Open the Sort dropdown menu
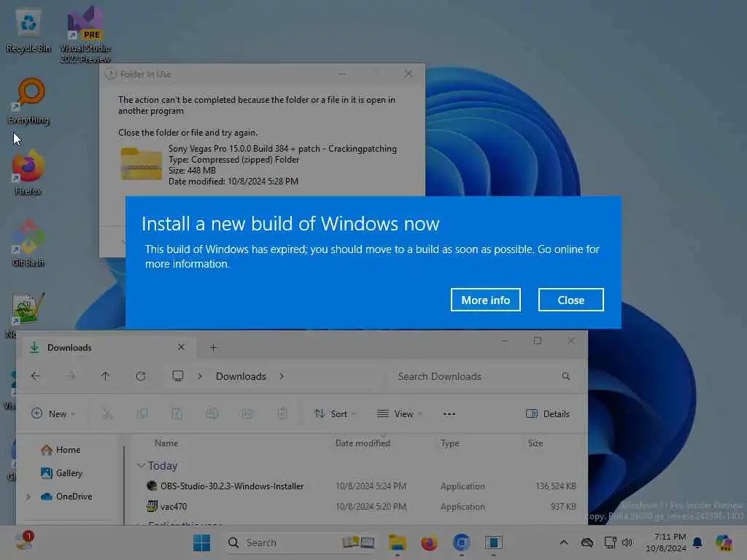 coord(335,414)
